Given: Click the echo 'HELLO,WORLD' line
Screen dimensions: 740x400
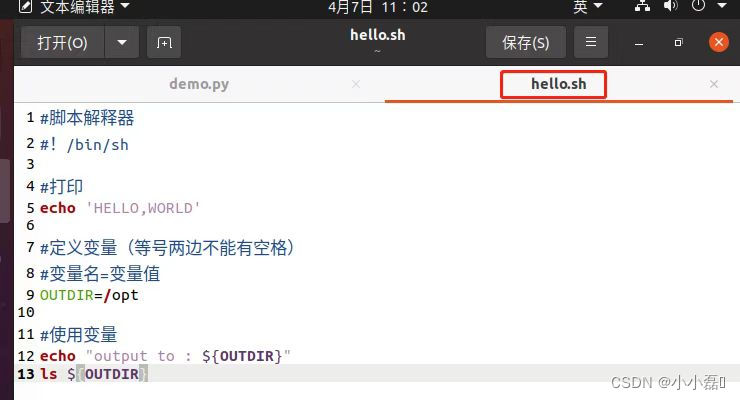Looking at the screenshot, I should tap(120, 208).
